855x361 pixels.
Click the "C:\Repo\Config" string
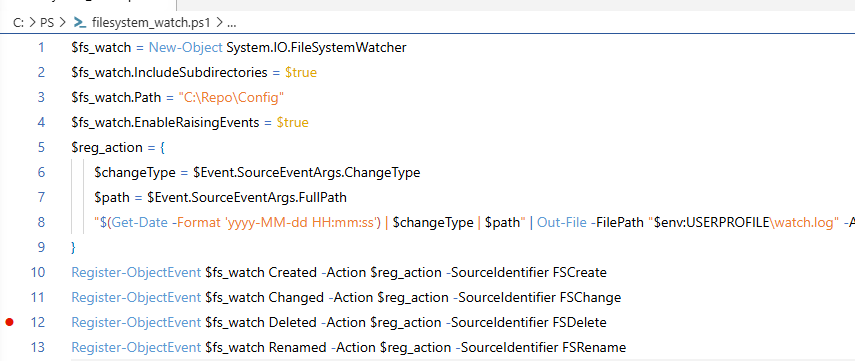tap(232, 98)
